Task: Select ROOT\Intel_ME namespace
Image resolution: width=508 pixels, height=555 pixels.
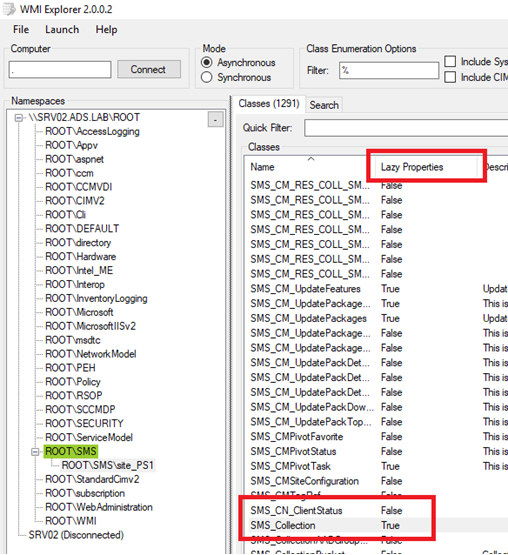Action: click(79, 270)
